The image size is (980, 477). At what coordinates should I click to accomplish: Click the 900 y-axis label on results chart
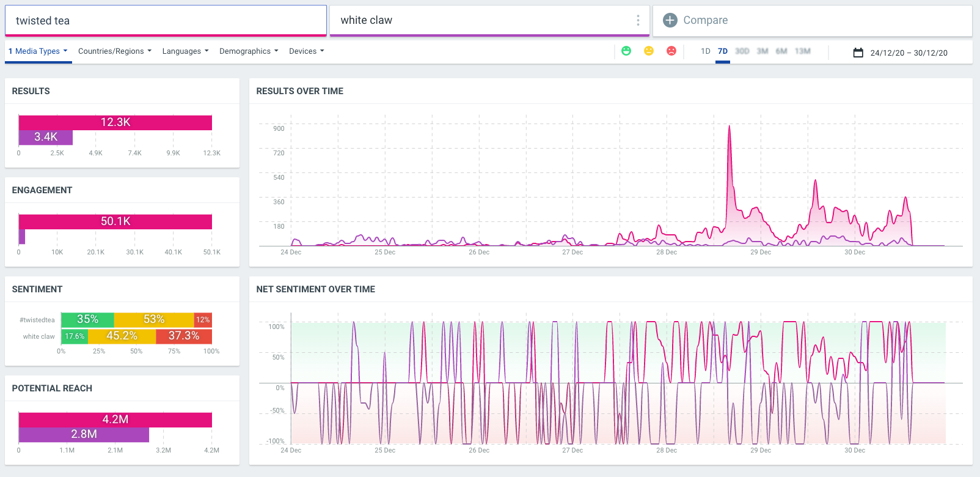(x=279, y=128)
